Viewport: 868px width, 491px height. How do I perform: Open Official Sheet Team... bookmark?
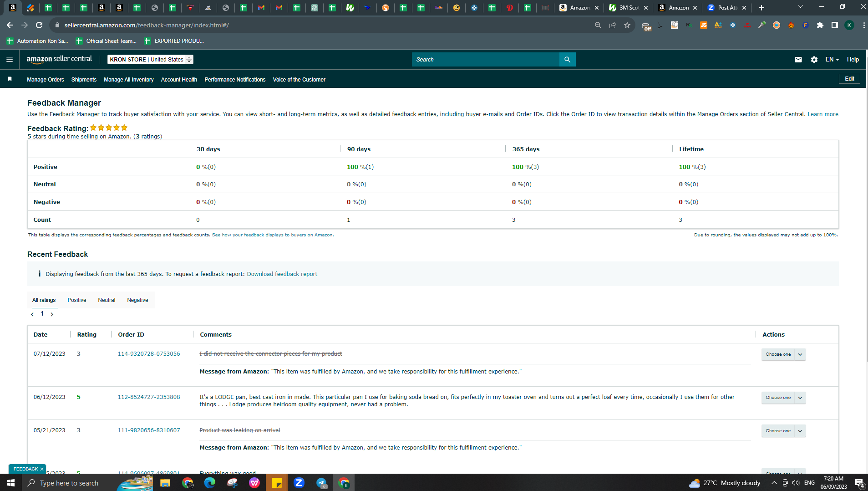[107, 41]
